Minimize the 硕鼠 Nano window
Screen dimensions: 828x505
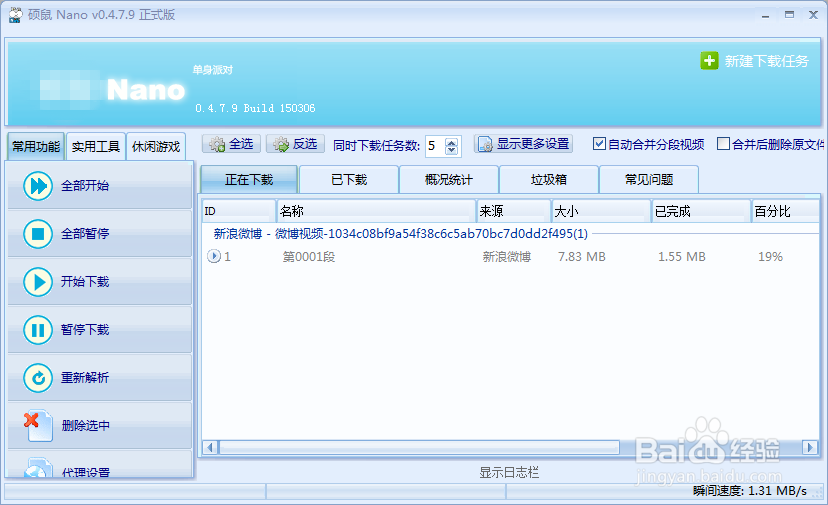[766, 15]
